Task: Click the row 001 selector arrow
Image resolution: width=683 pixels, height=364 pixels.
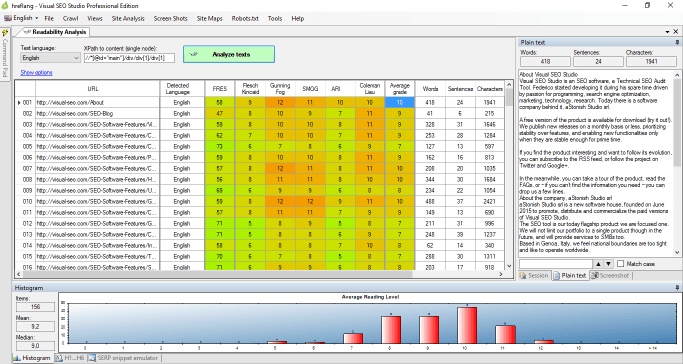Action: pyautogui.click(x=19, y=102)
